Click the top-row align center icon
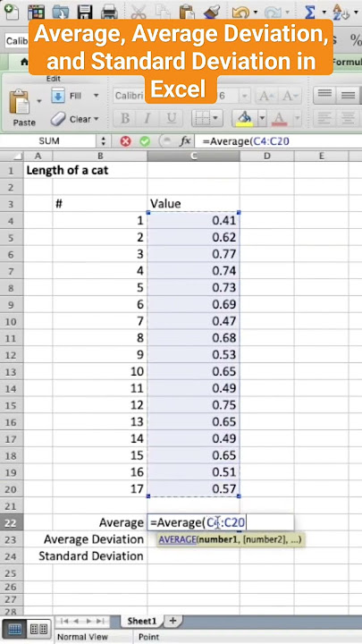The image size is (362, 644). [349, 96]
